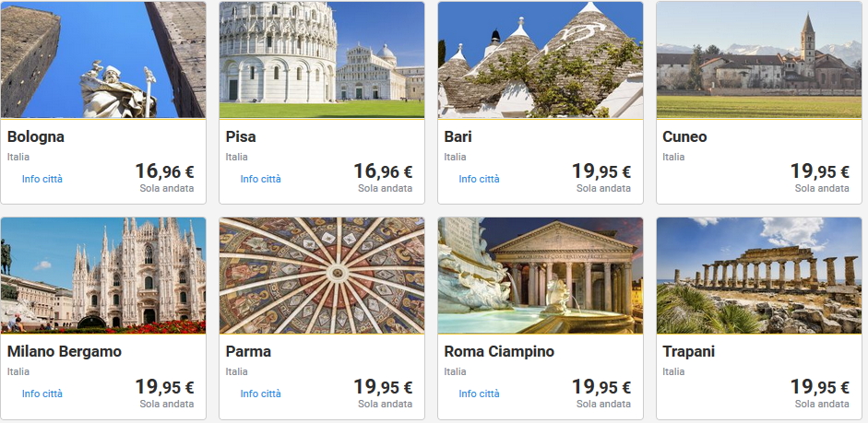Select Pisa's 16,96 € one-way price

pos(383,171)
